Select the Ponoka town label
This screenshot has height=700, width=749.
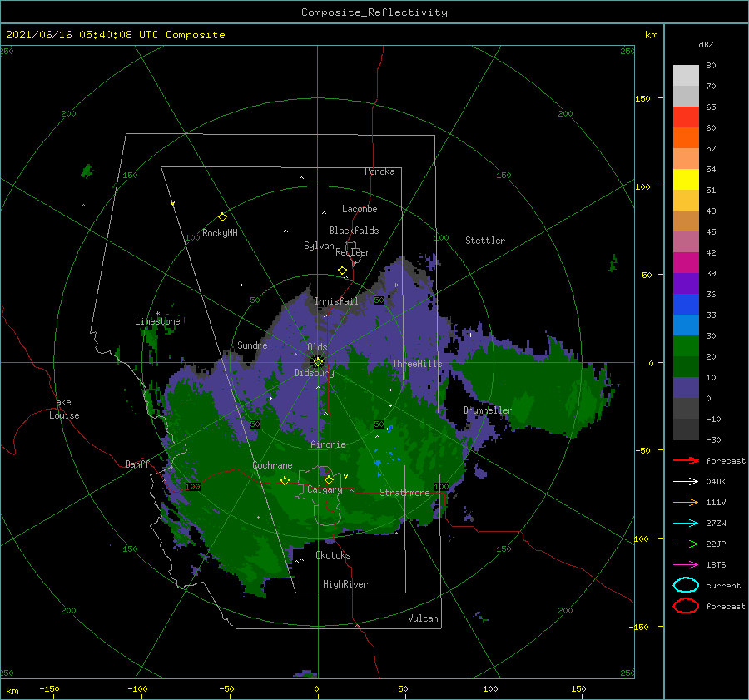click(x=379, y=171)
